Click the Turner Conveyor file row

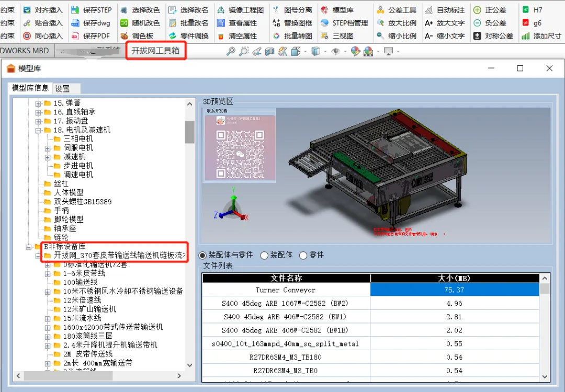coord(370,290)
